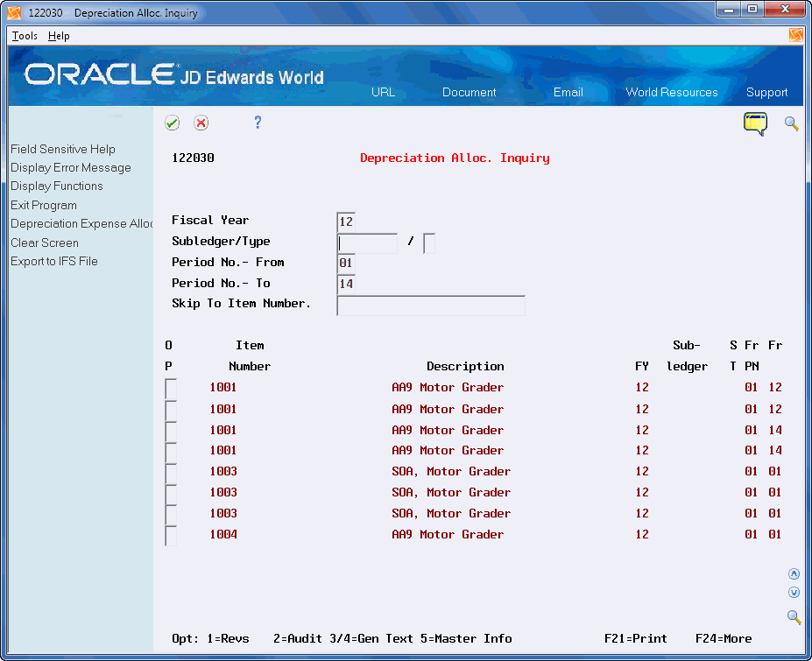This screenshot has height=661, width=812.
Task: Click option field of the 1004 row
Action: click(x=171, y=535)
